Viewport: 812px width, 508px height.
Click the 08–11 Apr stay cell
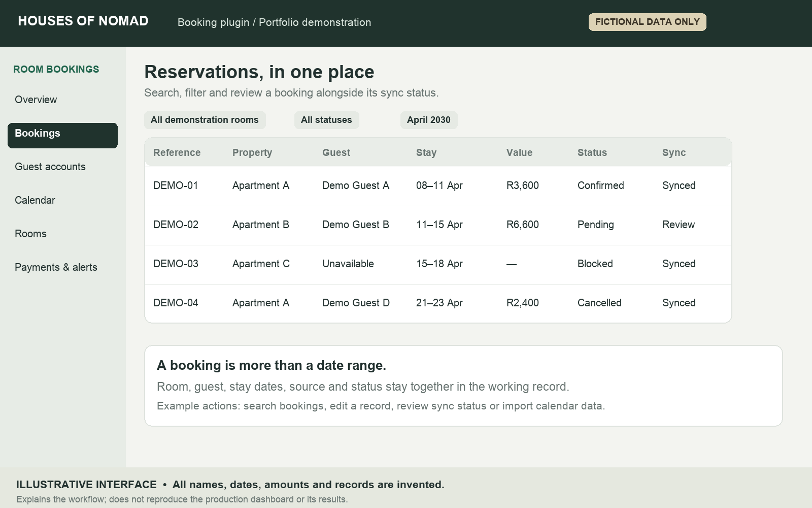(439, 185)
